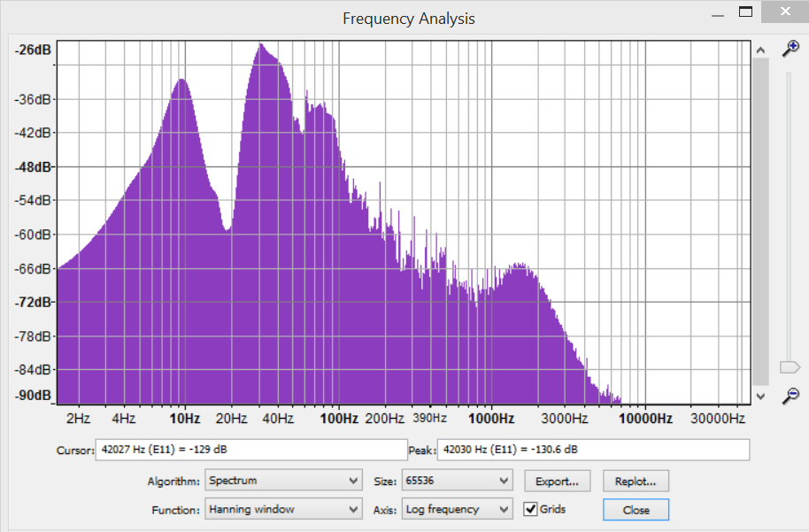Click the Export... button
809x532 pixels.
(558, 481)
